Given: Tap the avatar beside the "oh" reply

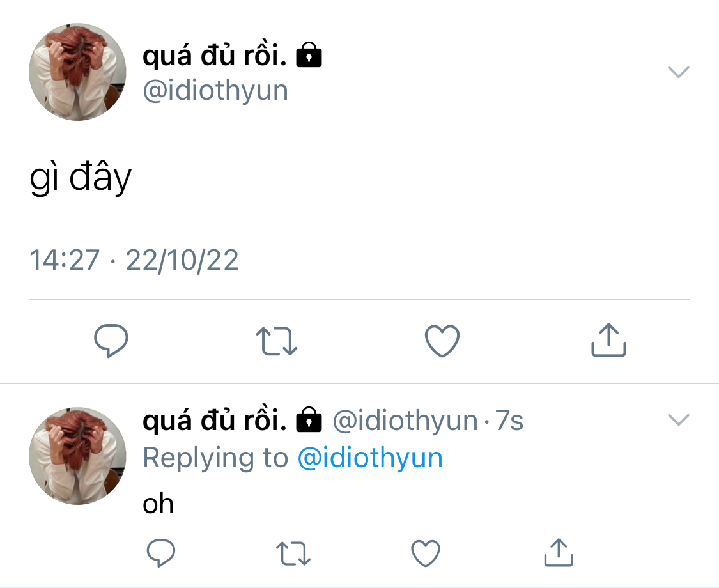Looking at the screenshot, I should tap(78, 456).
